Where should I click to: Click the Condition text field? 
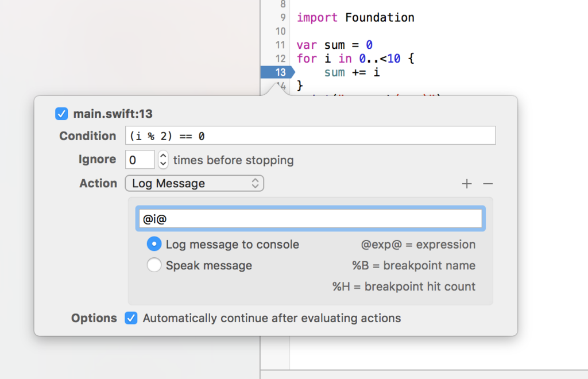click(310, 136)
